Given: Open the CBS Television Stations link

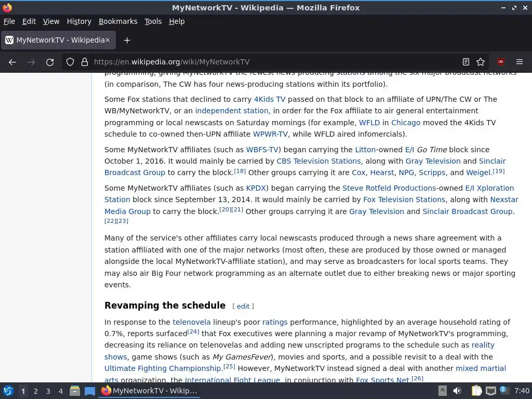Looking at the screenshot, I should click(x=318, y=161).
